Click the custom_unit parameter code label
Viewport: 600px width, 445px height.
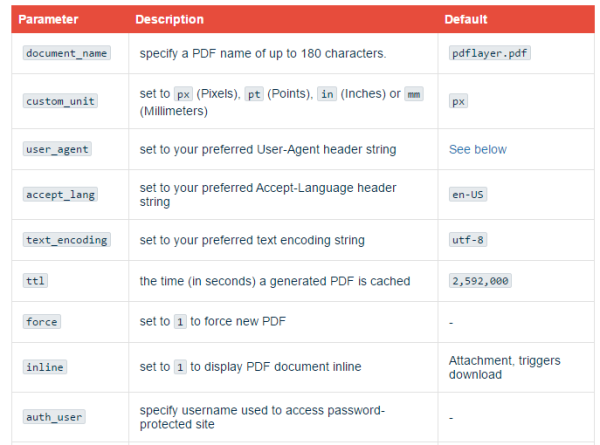[x=61, y=101]
